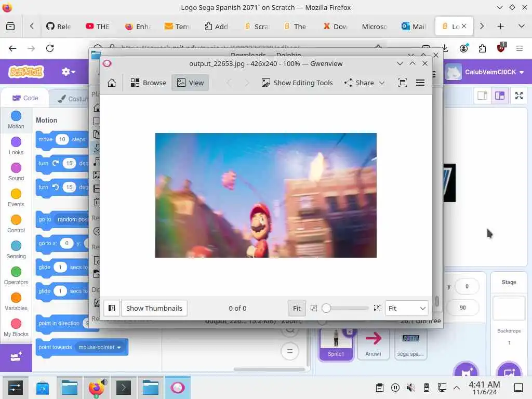Image resolution: width=532 pixels, height=399 pixels.
Task: Click the Mario image preview
Action: tap(265, 195)
